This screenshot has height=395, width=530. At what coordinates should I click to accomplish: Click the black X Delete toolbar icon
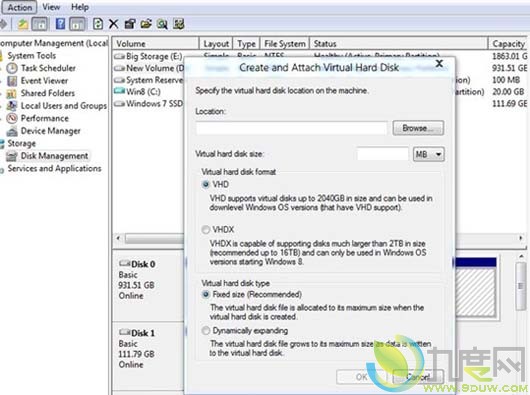tap(114, 24)
